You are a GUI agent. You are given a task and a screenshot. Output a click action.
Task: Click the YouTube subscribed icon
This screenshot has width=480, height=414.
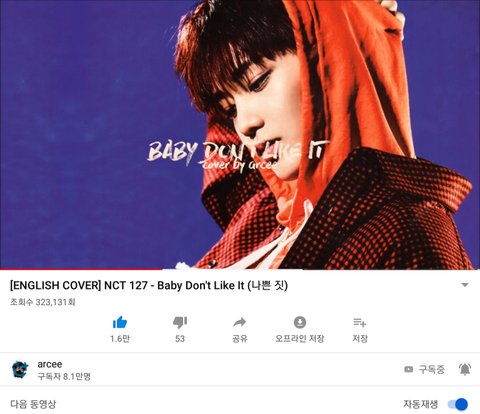[408, 369]
